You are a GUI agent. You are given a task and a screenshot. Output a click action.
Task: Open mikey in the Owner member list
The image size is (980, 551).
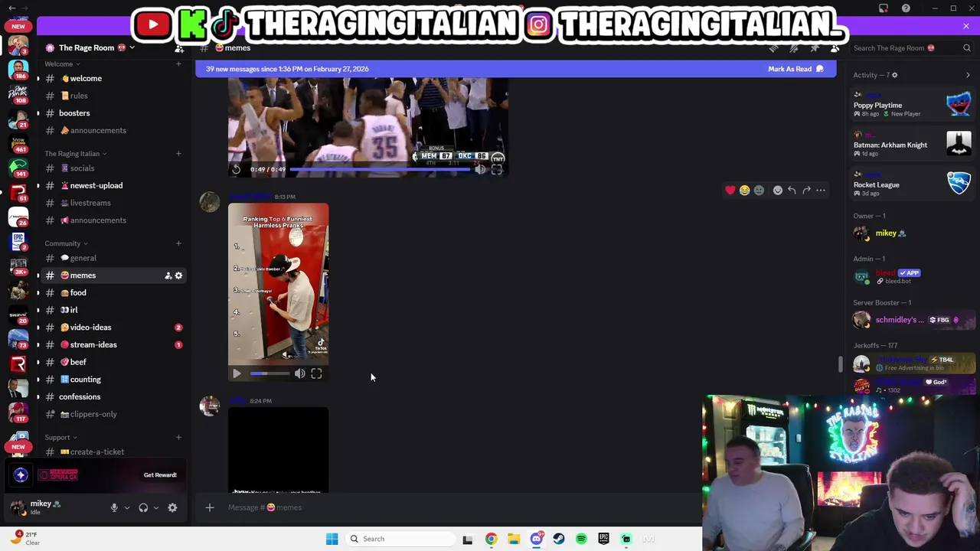913,233
